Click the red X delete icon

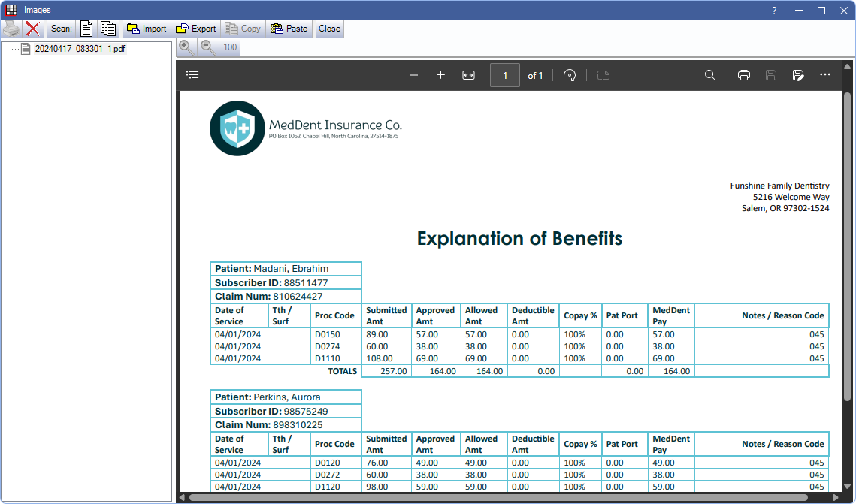pos(32,29)
